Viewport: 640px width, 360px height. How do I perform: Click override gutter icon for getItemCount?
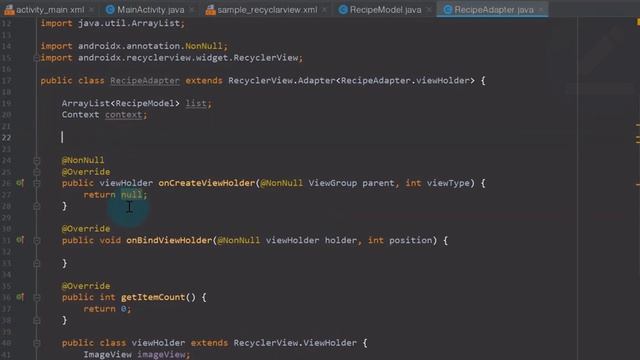tap(20, 297)
